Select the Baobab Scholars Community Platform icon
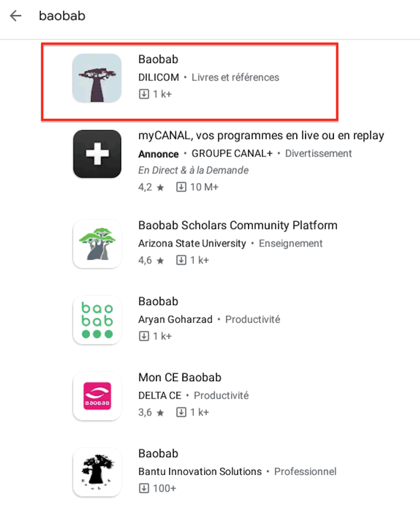This screenshot has height=508, width=420. point(97,244)
